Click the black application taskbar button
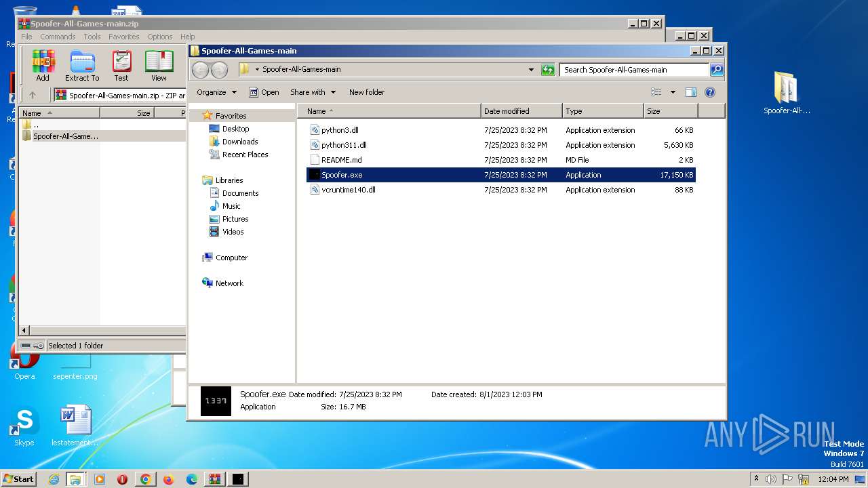This screenshot has height=488, width=868. click(238, 479)
